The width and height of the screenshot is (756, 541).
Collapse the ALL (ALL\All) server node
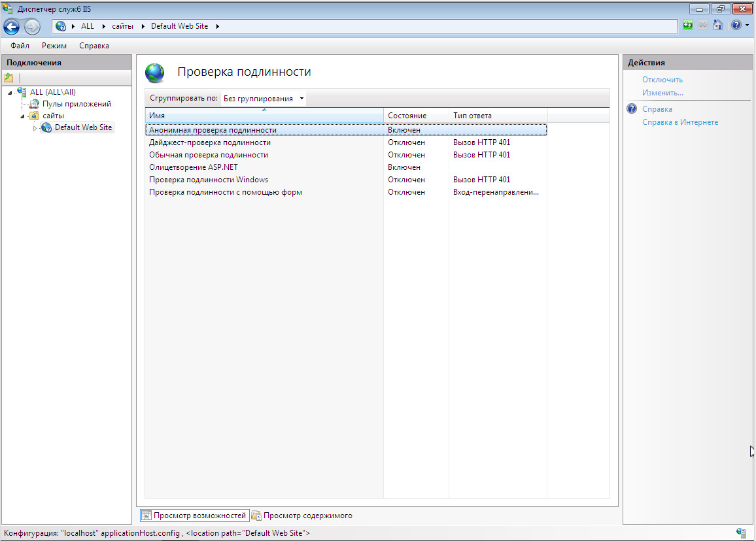pyautogui.click(x=10, y=92)
